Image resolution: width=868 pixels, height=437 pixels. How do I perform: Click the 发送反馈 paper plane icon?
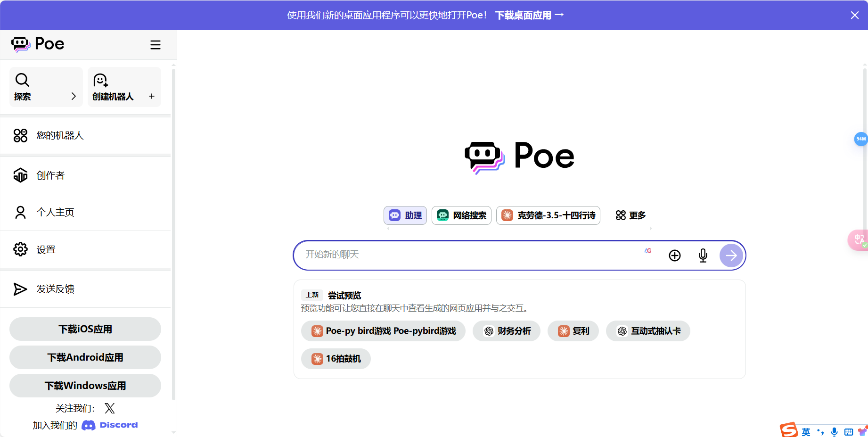(x=20, y=289)
